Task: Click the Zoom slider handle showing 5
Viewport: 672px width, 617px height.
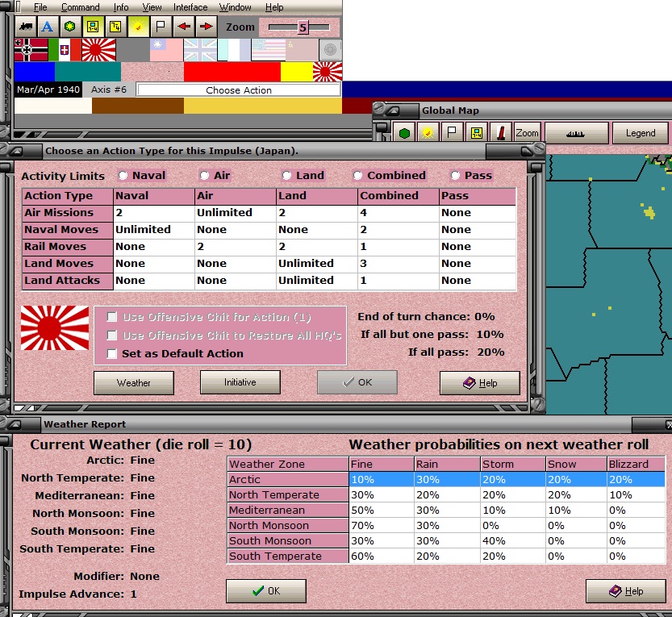Action: tap(303, 27)
